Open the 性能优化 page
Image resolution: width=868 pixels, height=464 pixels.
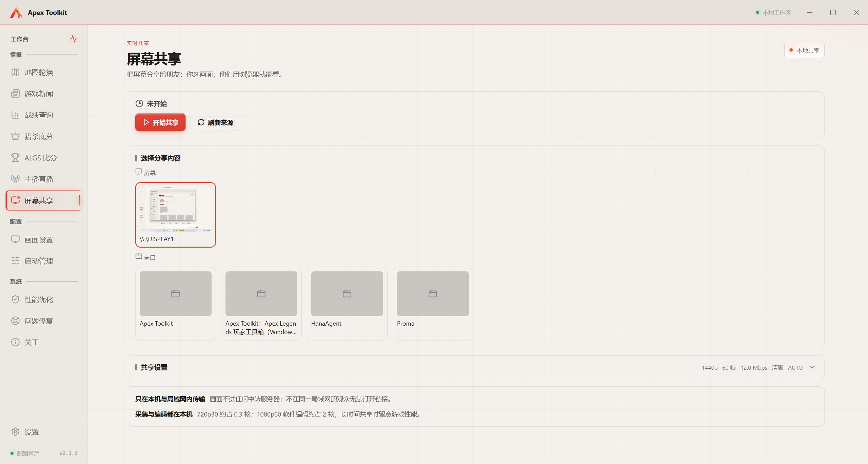click(44, 299)
